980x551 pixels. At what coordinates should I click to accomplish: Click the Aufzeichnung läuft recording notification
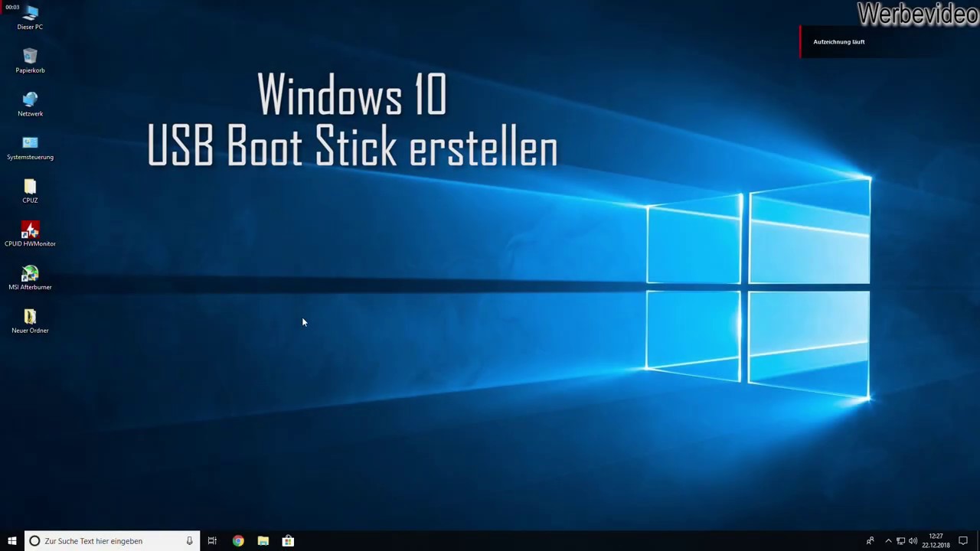pyautogui.click(x=871, y=42)
